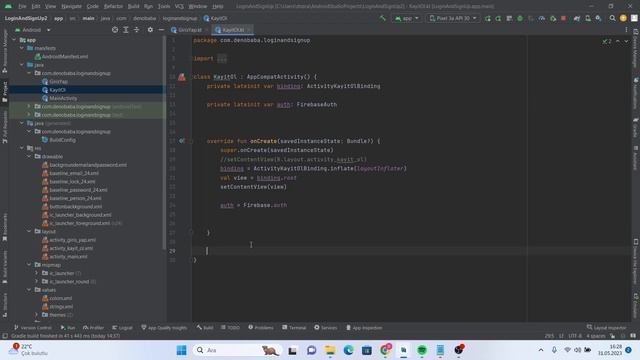Image resolution: width=640 pixels, height=360 pixels.
Task: Open the Android project view dropdown
Action: [x=33, y=30]
